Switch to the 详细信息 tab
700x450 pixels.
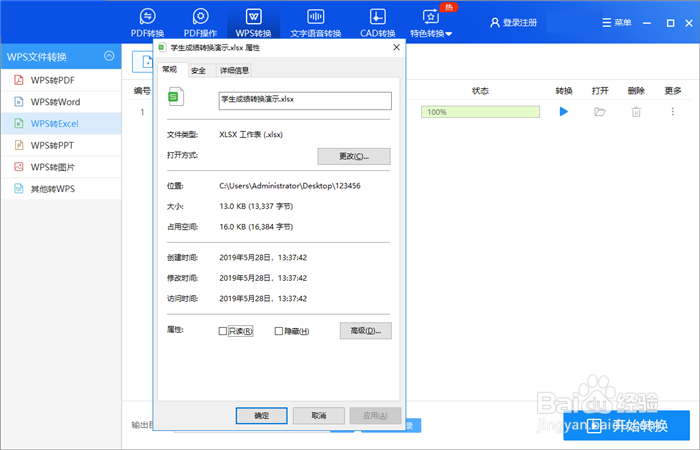(x=234, y=70)
